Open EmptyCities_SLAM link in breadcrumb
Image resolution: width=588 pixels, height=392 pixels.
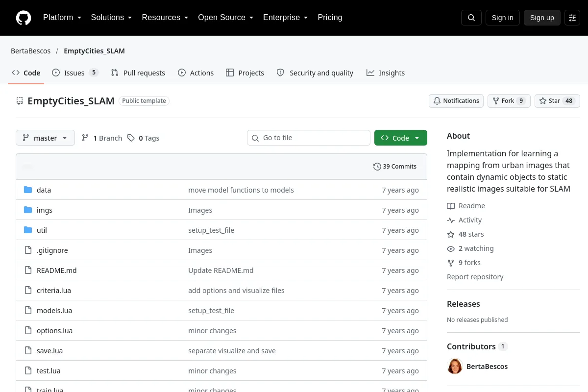[94, 51]
